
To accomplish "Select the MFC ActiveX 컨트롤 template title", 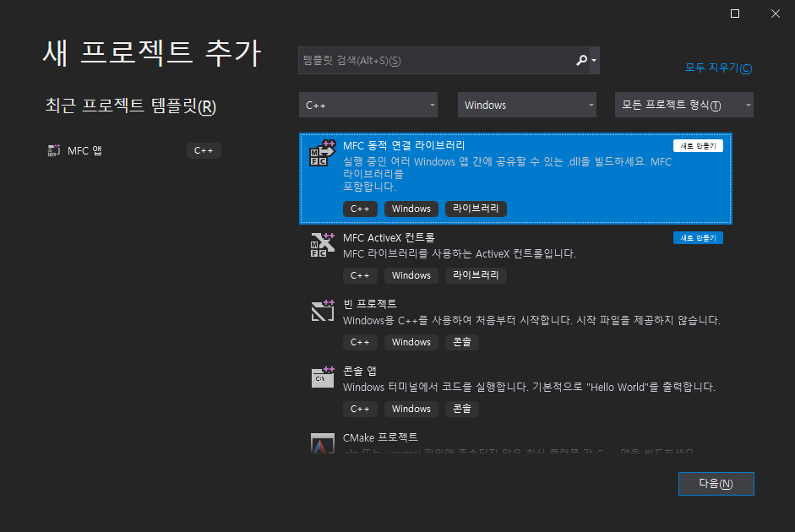I will 389,237.
